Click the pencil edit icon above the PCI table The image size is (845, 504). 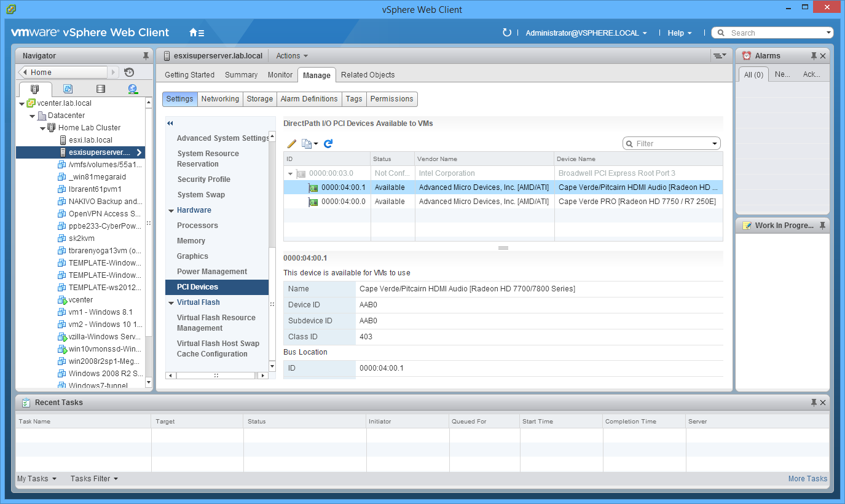pyautogui.click(x=292, y=144)
